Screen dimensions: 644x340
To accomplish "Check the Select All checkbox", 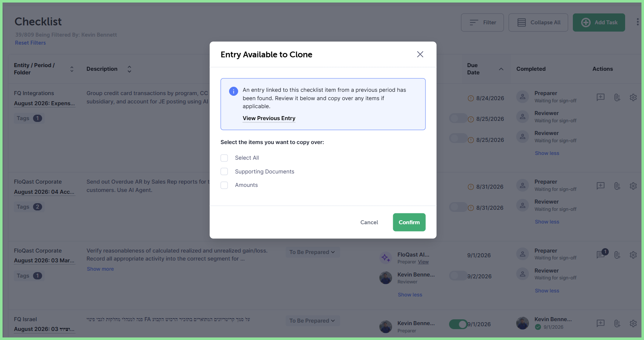I will click(x=224, y=158).
